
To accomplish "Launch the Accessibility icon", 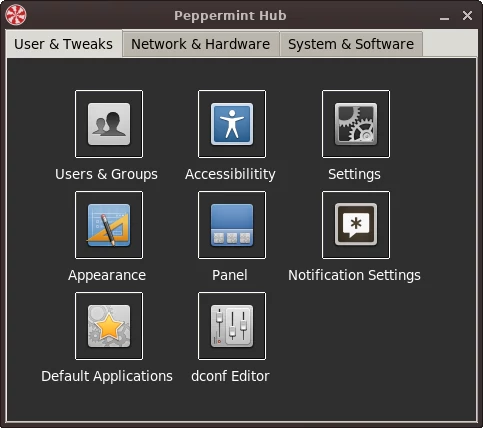I will (232, 124).
